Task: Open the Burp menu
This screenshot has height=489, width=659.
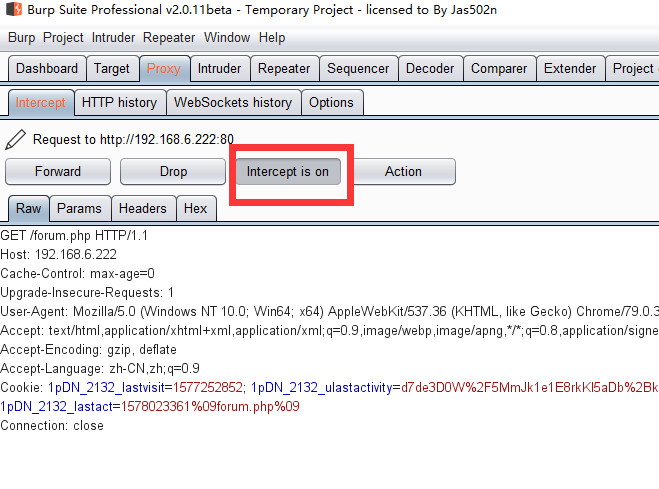Action: [21, 38]
